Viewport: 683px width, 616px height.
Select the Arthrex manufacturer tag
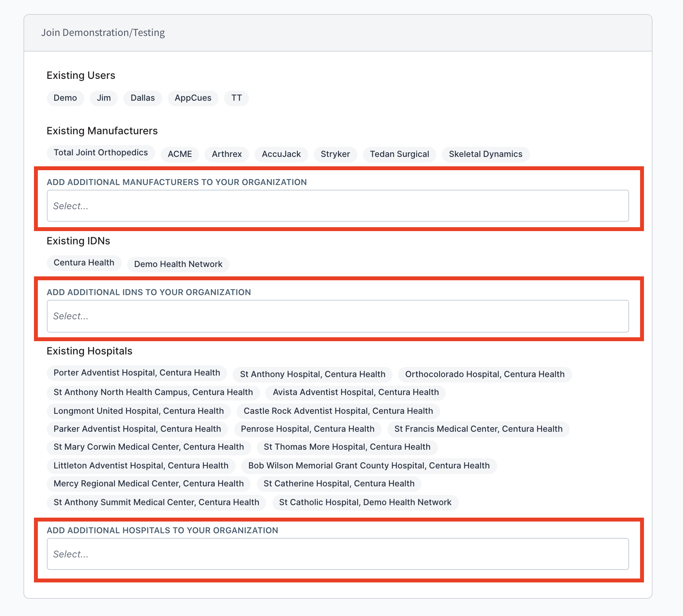227,154
